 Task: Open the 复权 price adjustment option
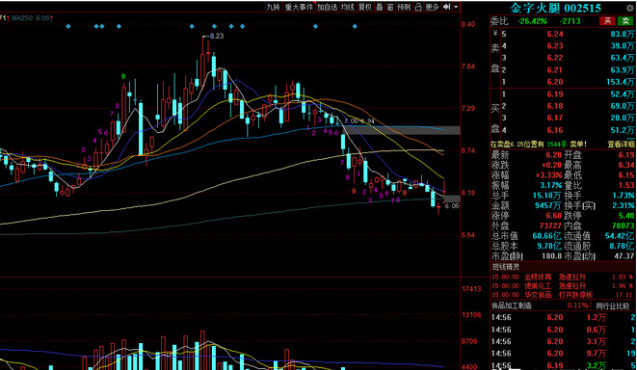coord(365,7)
